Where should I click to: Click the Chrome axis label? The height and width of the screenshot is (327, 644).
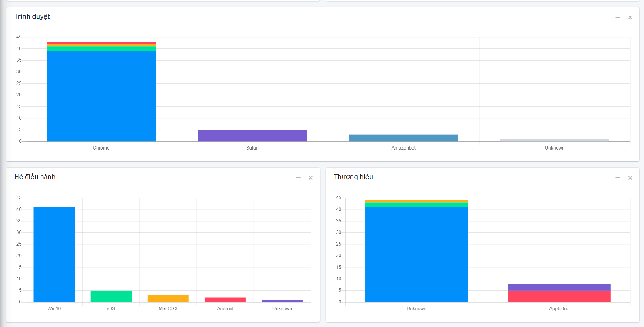click(101, 148)
